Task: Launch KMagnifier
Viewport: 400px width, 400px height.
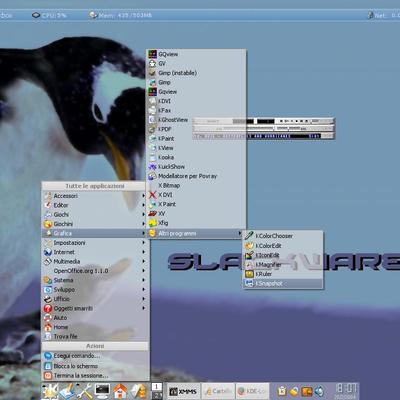Action: [x=283, y=265]
